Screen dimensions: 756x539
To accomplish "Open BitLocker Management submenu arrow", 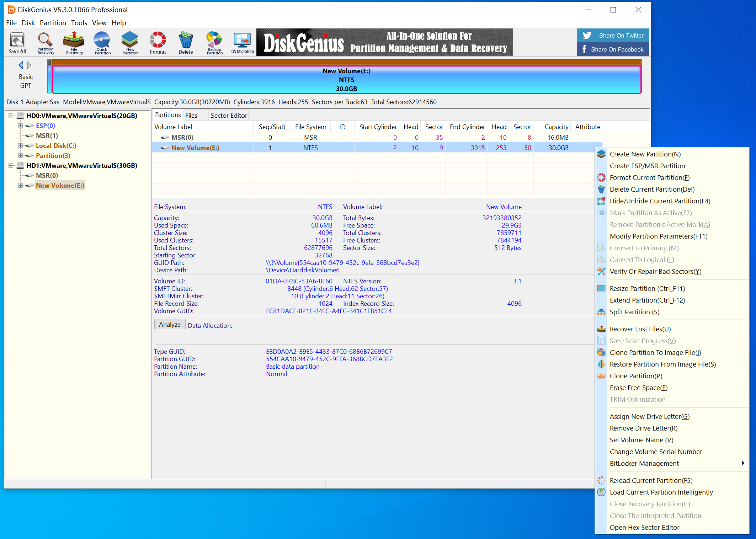I will [x=743, y=463].
